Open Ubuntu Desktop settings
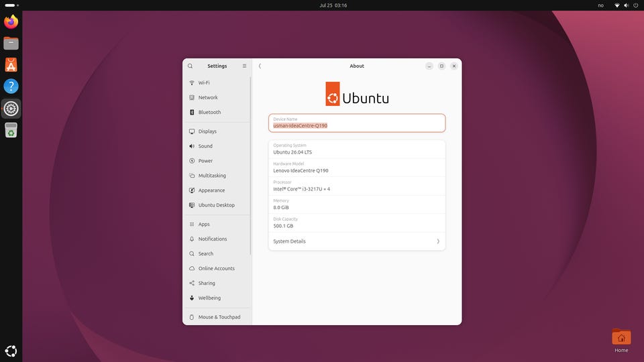This screenshot has width=644, height=362. point(217,205)
